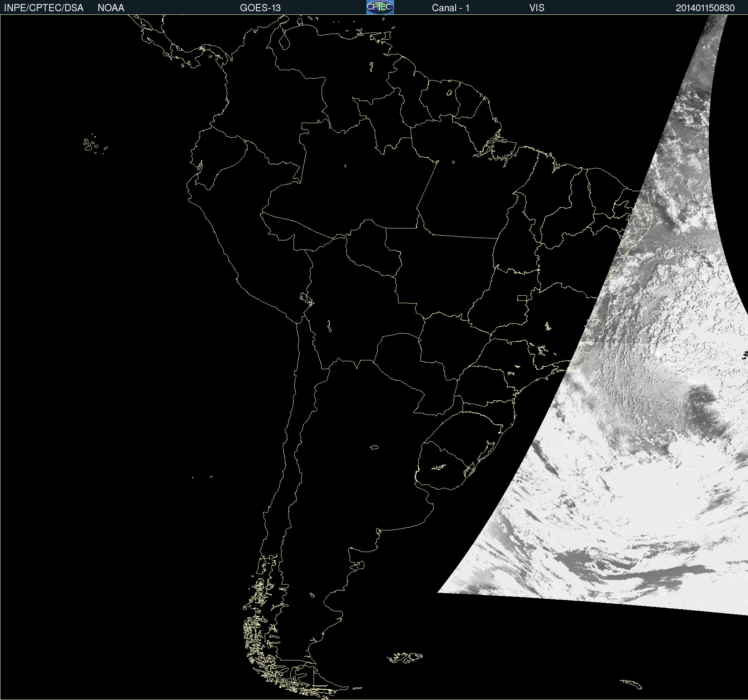This screenshot has width=748, height=700.
Task: Select the GOES-13 satellite label
Action: (260, 8)
